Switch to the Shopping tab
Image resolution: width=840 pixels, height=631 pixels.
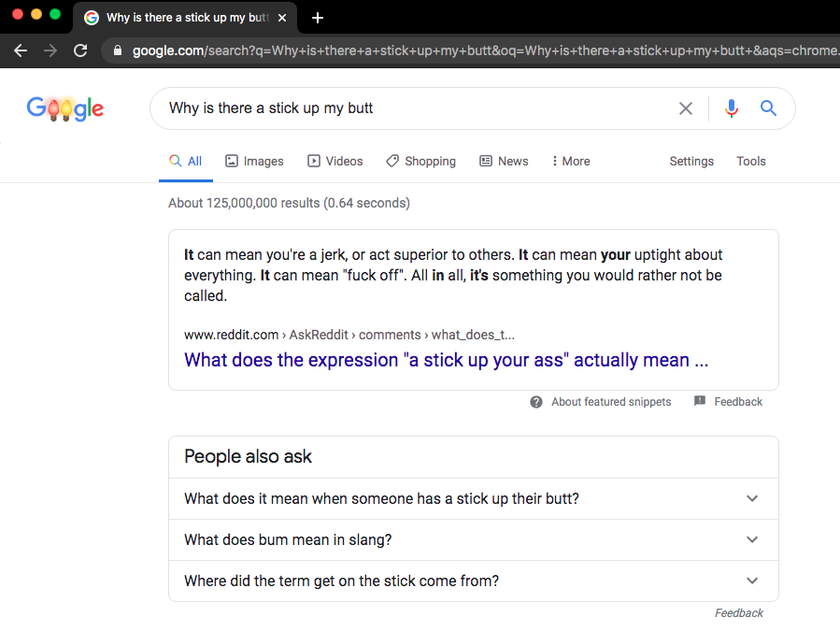tap(421, 162)
